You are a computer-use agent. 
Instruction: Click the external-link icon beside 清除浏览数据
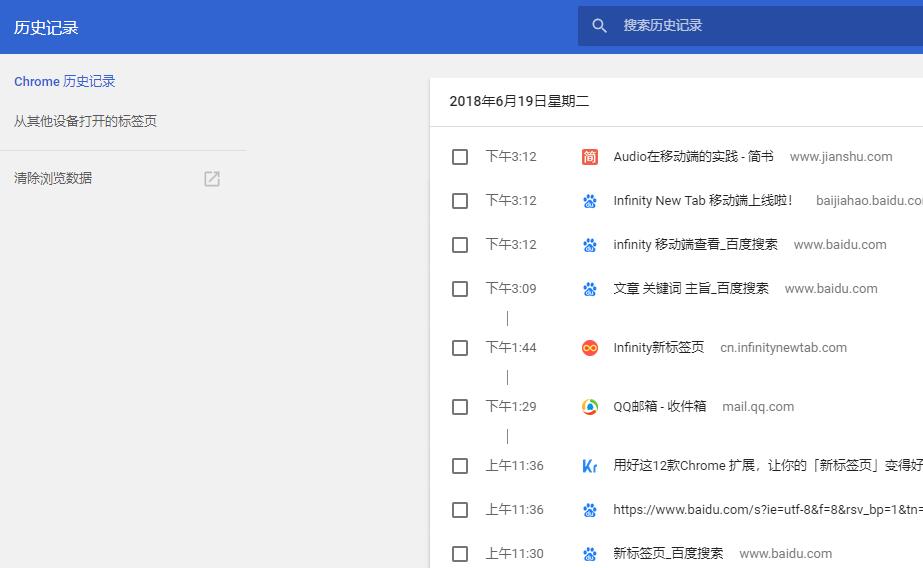coord(212,179)
